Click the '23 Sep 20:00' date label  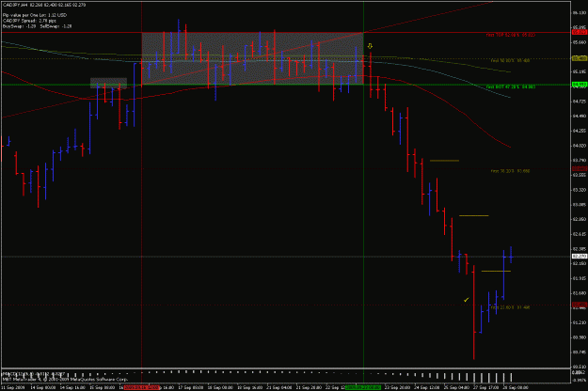[397, 387]
